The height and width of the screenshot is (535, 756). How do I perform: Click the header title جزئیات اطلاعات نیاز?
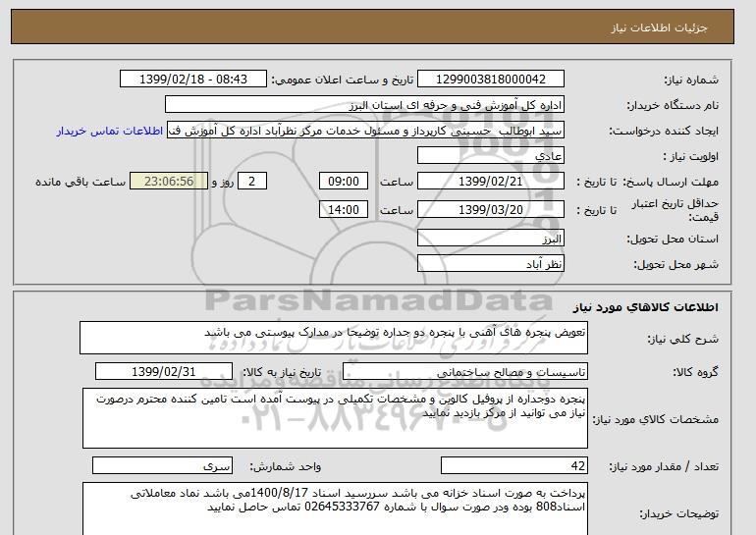pyautogui.click(x=659, y=27)
